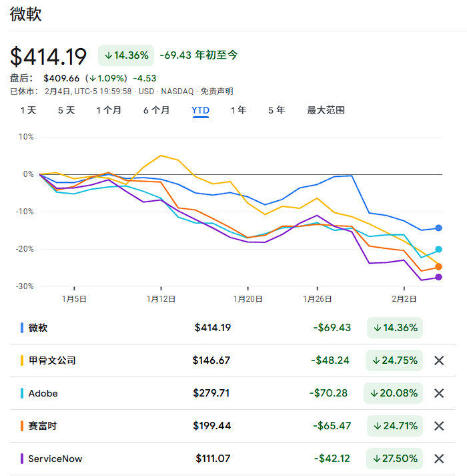Remove Adobe from the comparison list
Image resolution: width=467 pixels, height=476 pixels.
coord(439,393)
